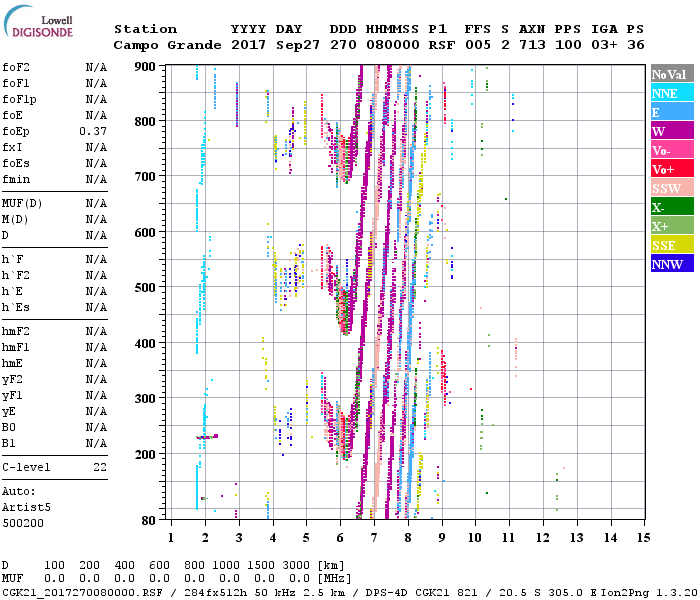Pick the W purple legend entry

tap(671, 131)
